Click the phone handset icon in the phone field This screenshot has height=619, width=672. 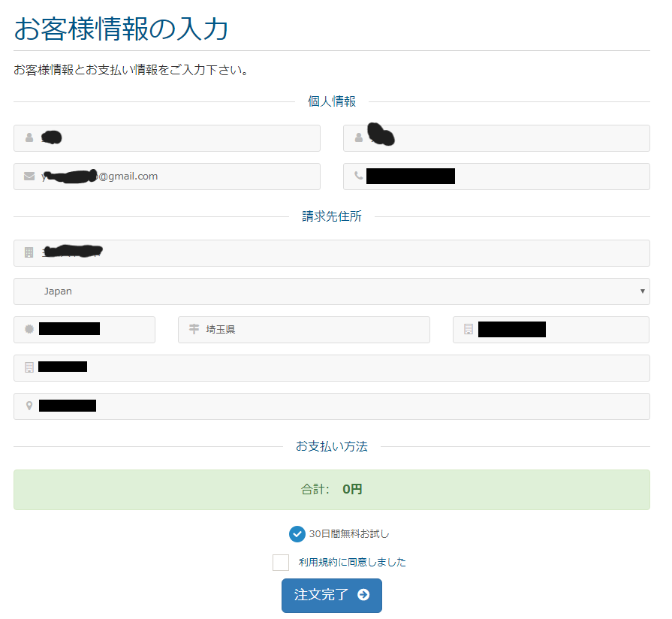click(358, 177)
